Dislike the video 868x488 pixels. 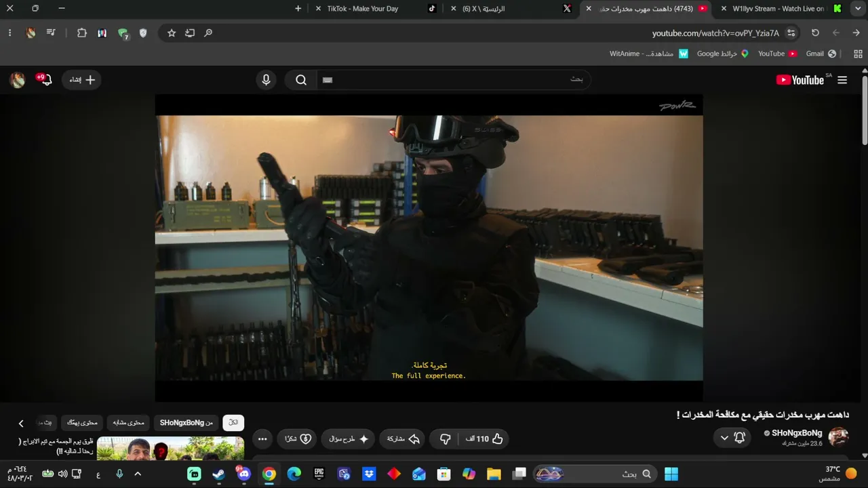click(x=445, y=439)
